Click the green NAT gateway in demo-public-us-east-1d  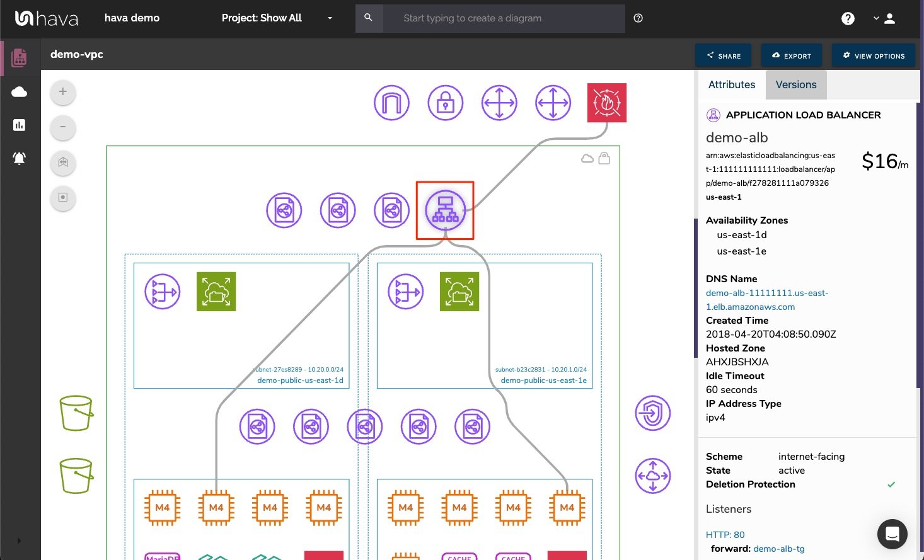tap(216, 291)
